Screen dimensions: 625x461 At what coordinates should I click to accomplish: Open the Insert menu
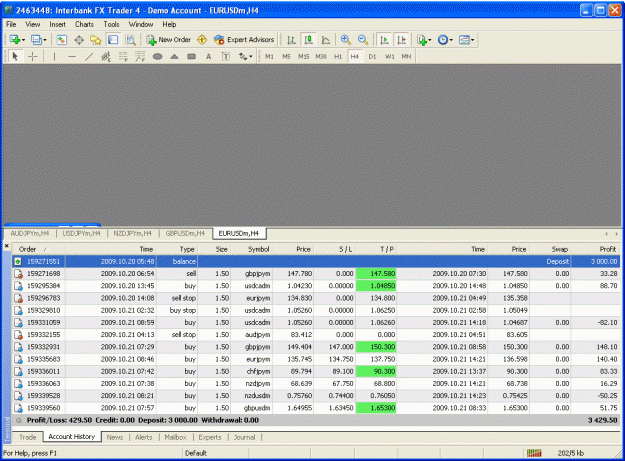[x=57, y=24]
